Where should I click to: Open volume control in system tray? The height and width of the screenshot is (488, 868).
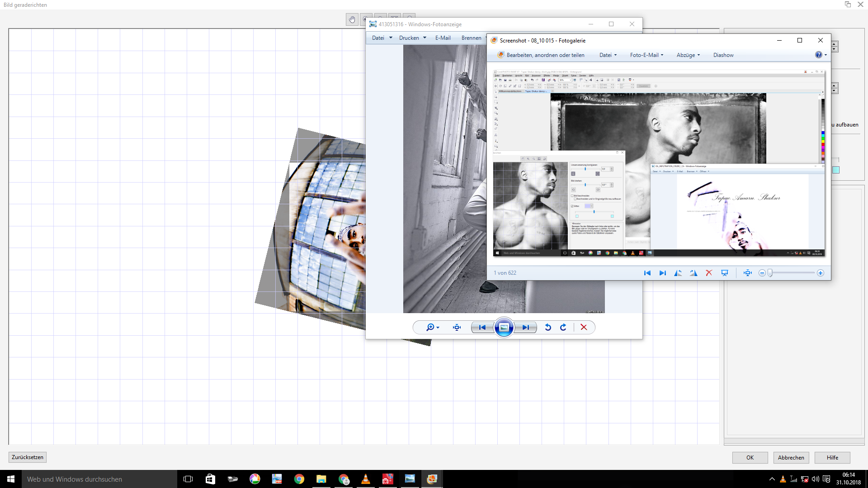coord(816,479)
